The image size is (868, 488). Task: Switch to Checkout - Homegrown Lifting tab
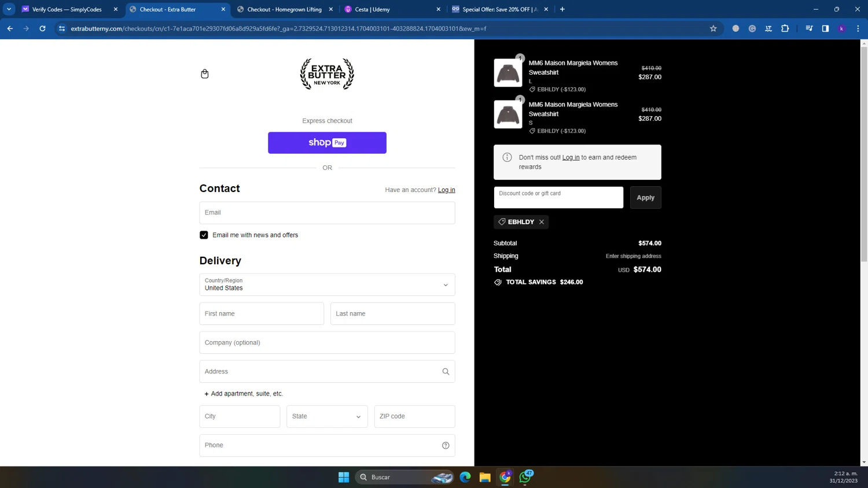click(x=284, y=9)
